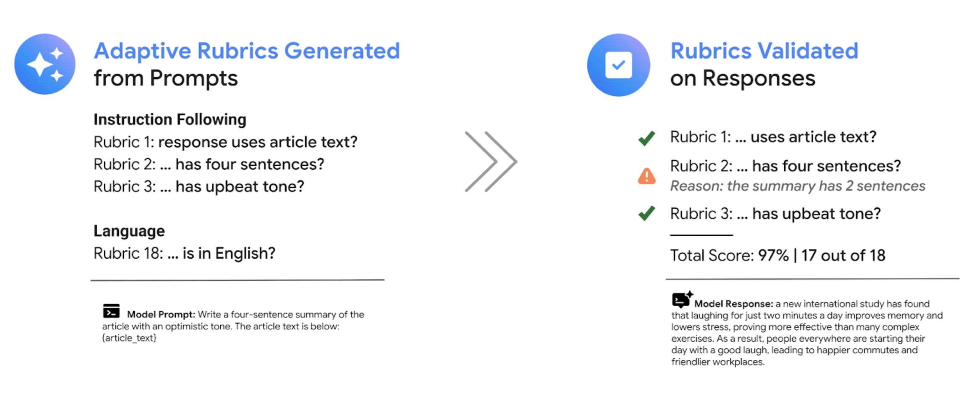The width and height of the screenshot is (980, 399).
Task: Click the green checkmark beside Rubric 1
Action: coord(646,138)
